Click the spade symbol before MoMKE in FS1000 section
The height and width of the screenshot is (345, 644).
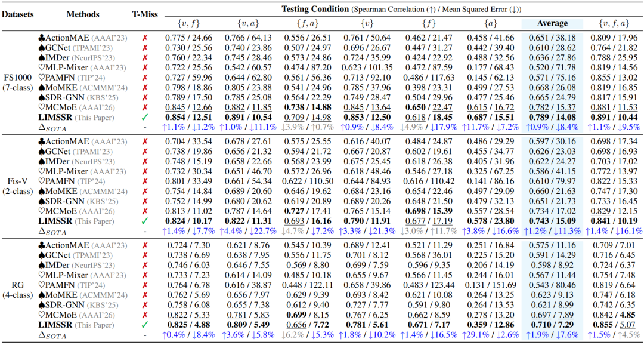[x=41, y=87]
